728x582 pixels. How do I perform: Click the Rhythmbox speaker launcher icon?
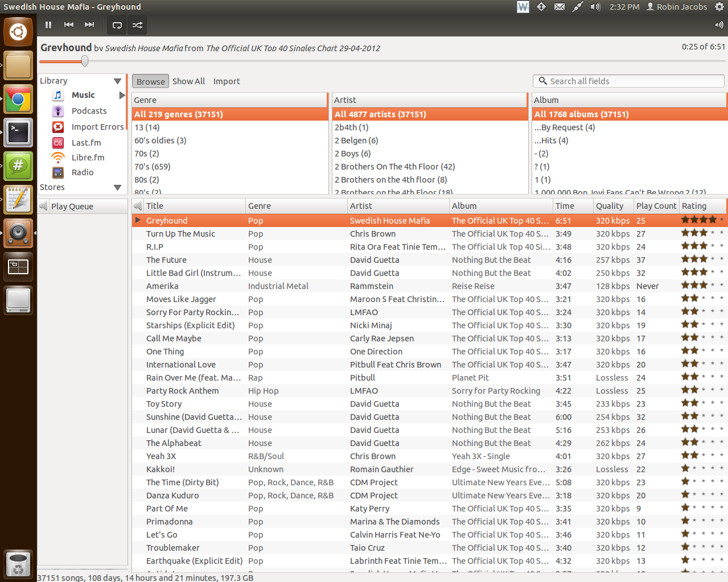pyautogui.click(x=18, y=233)
